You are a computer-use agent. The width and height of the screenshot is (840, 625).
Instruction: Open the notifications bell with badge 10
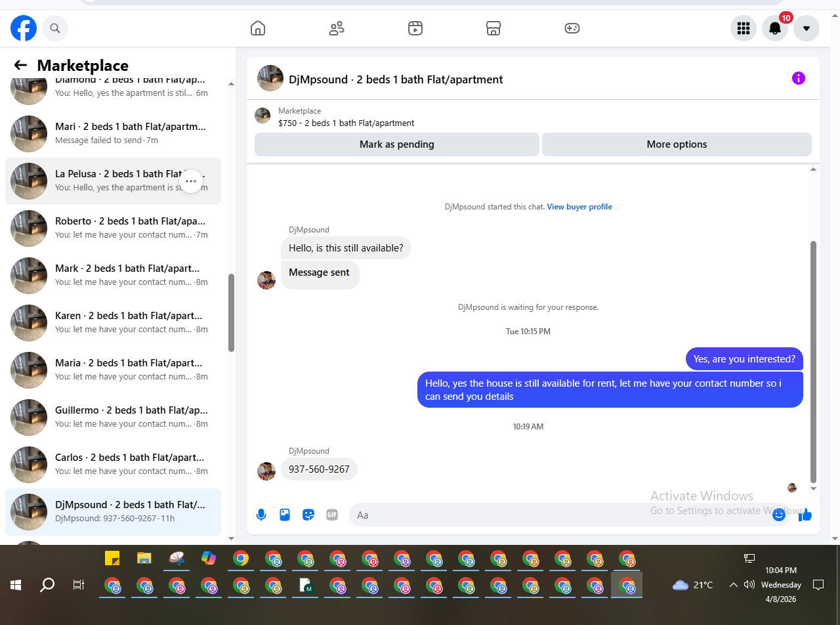775,28
